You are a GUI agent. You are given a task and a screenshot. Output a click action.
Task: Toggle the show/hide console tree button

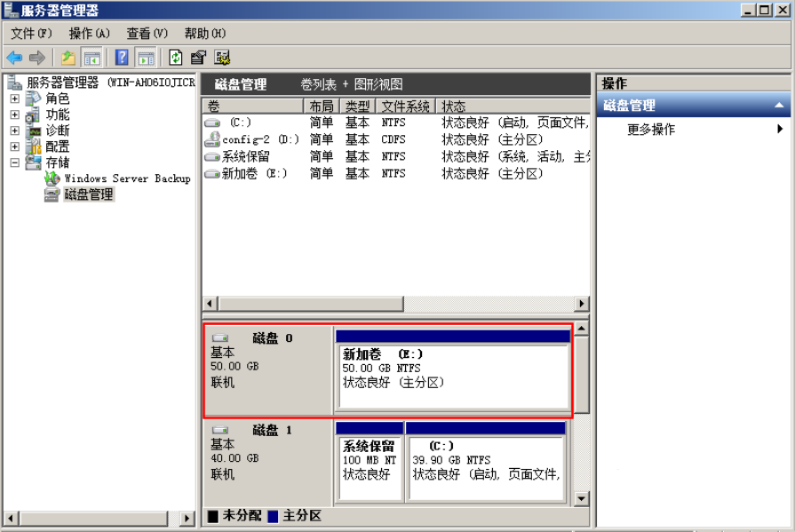pos(91,58)
